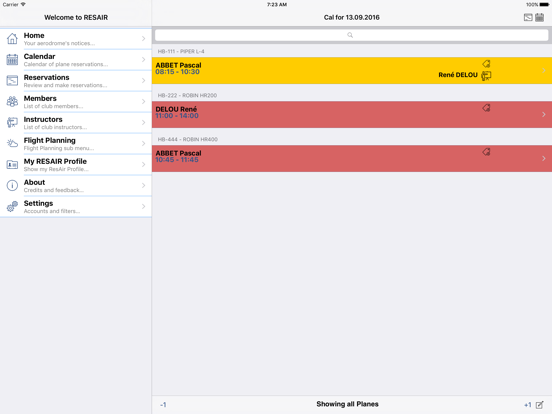Click HB-222 - ROBIN HR200 section header
Screen dimensions: 552x414
tap(187, 95)
